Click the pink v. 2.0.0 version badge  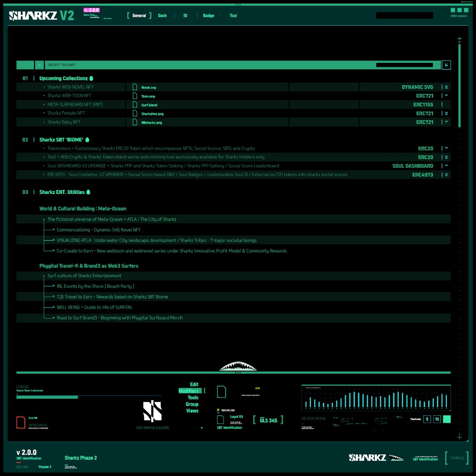92,10
